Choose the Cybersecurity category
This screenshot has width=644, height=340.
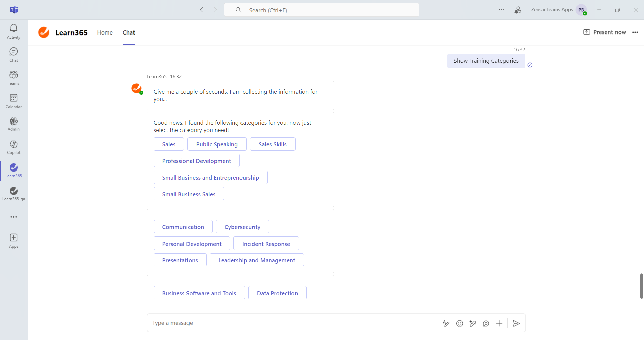pyautogui.click(x=242, y=227)
